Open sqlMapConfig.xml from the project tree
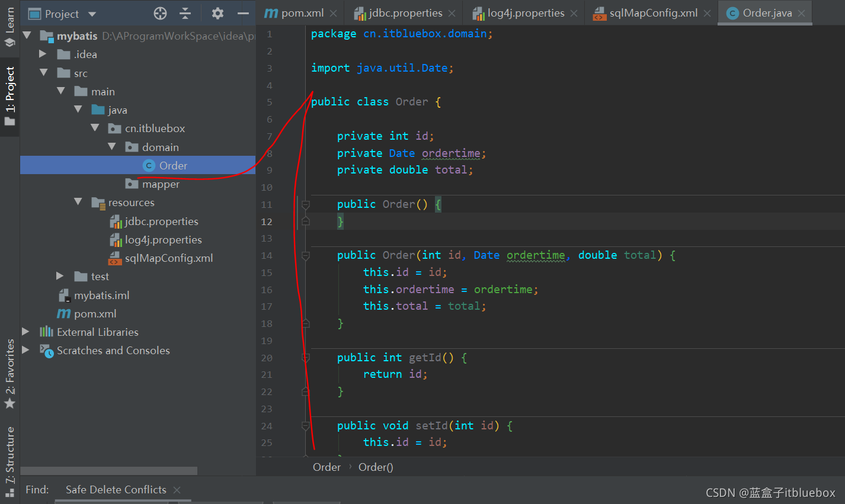Image resolution: width=845 pixels, height=504 pixels. (169, 258)
